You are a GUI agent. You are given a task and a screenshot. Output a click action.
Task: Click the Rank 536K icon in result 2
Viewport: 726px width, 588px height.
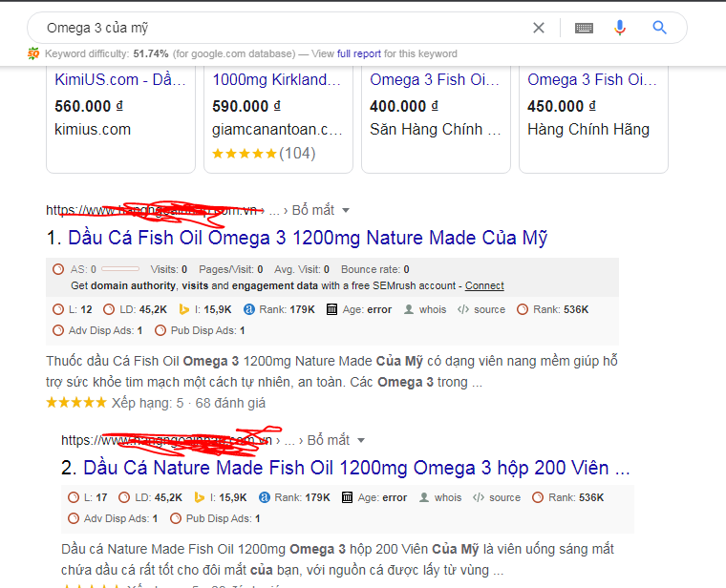point(538,497)
